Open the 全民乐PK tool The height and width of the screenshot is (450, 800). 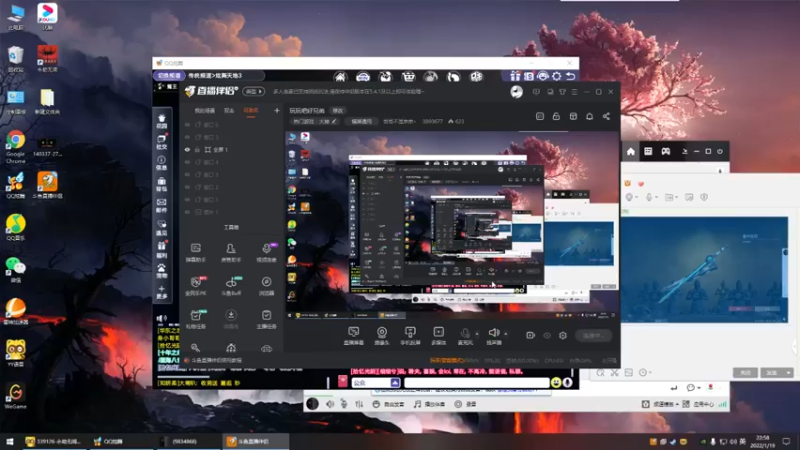(195, 286)
